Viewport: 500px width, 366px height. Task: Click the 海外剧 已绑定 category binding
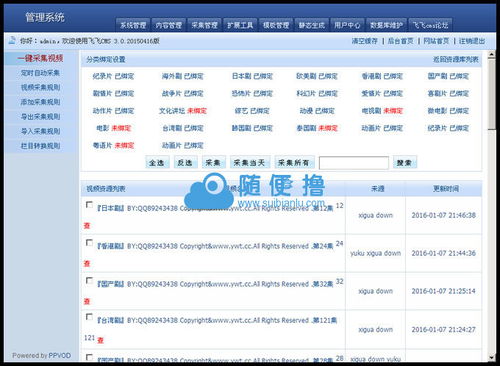coord(182,76)
